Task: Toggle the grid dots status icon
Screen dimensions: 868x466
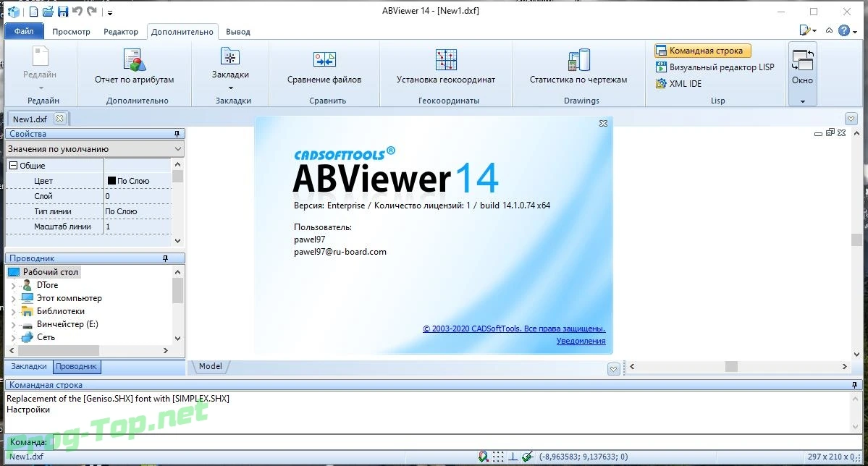Action: [x=498, y=457]
